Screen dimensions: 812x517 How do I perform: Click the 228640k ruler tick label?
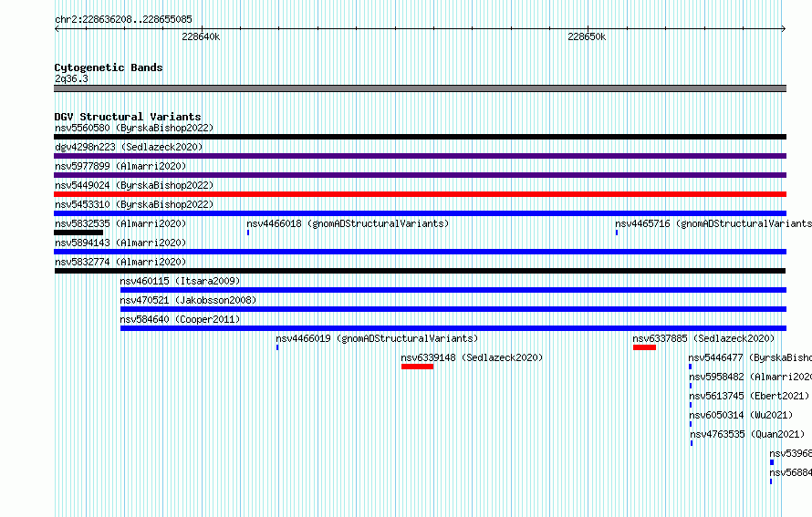point(201,36)
